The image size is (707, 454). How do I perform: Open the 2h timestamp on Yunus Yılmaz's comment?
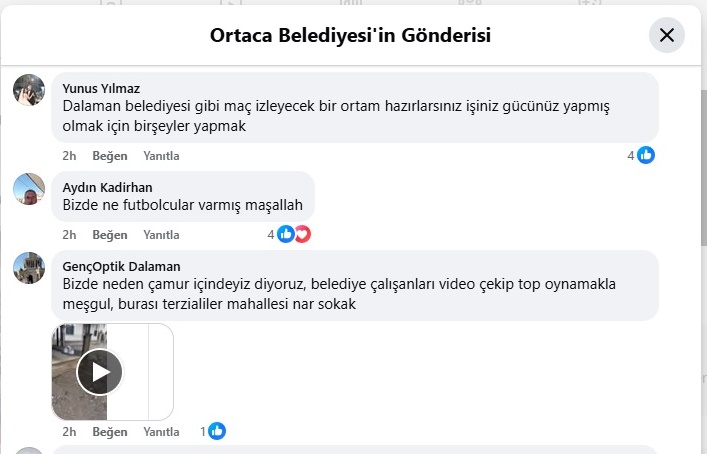[69, 156]
